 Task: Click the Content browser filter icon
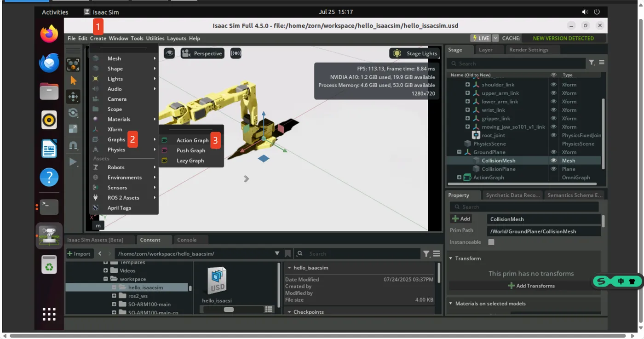426,253
